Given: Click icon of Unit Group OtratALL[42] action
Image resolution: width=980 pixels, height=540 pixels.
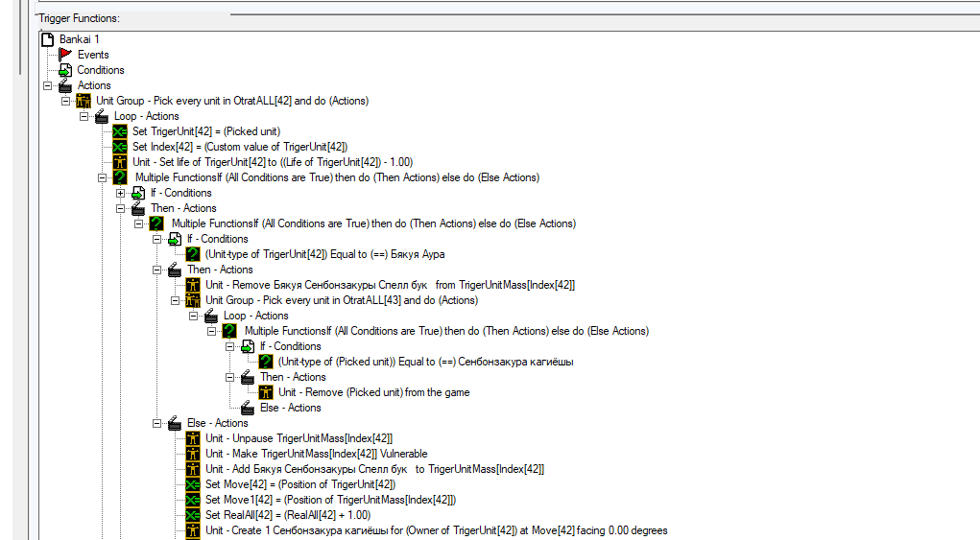Looking at the screenshot, I should tap(84, 101).
